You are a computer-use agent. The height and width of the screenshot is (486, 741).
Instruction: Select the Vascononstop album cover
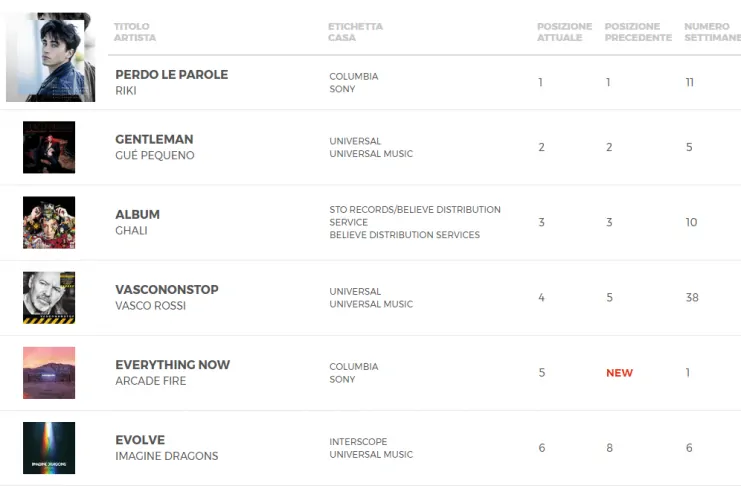[49, 297]
